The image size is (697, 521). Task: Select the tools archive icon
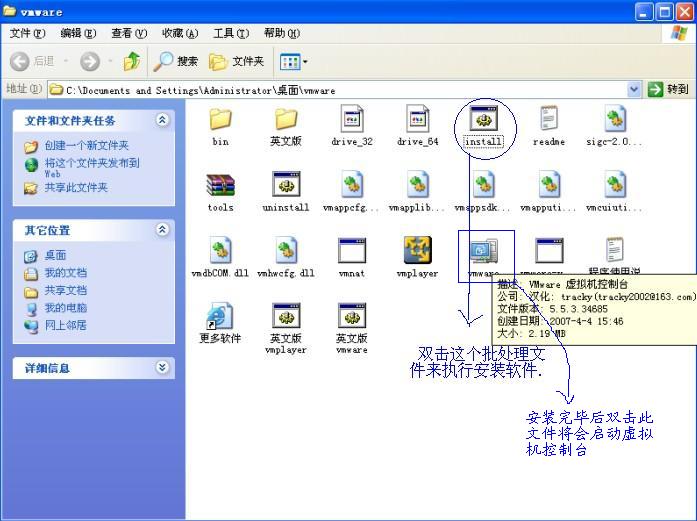pyautogui.click(x=220, y=186)
